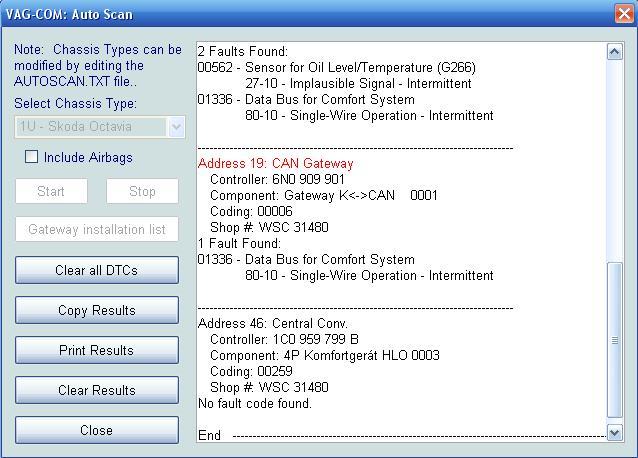Select the red Address 19: CAN Gateway line
The image size is (638, 458).
(276, 164)
